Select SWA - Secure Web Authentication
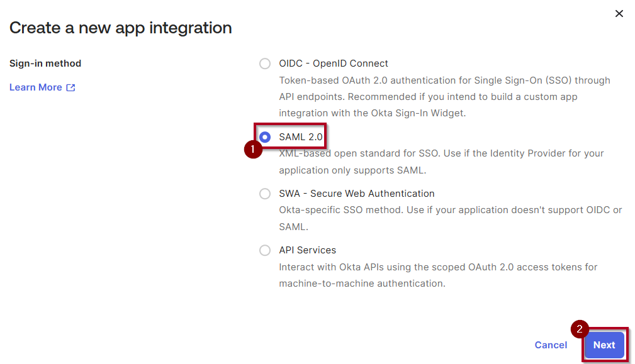This screenshot has height=364, width=635. tap(265, 193)
